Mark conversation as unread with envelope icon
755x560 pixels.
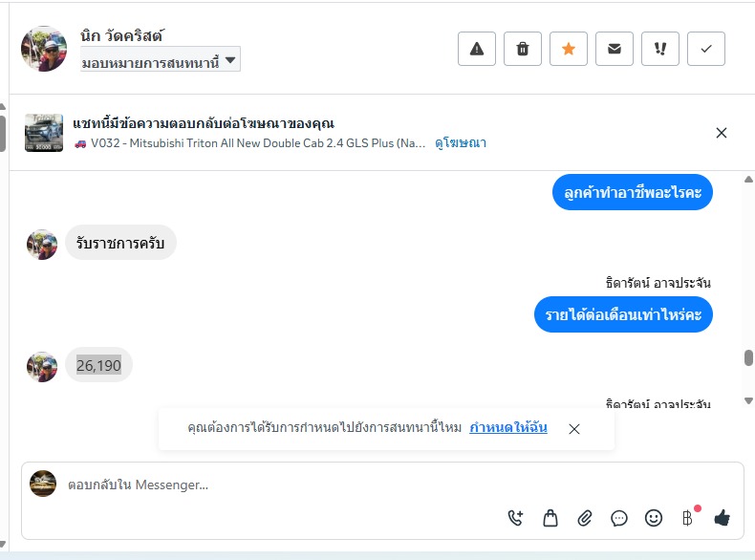[615, 49]
